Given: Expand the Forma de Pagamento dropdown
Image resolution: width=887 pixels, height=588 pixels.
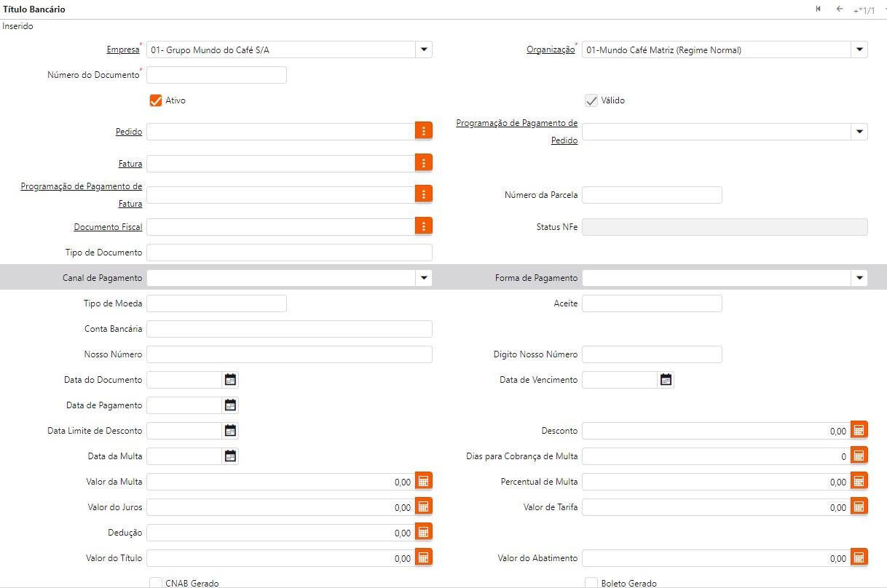Looking at the screenshot, I should 859,278.
